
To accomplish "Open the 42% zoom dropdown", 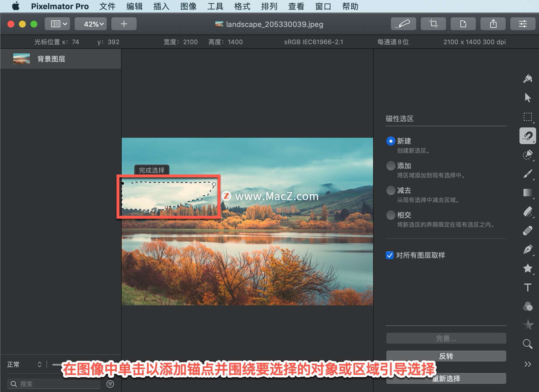I will [91, 24].
